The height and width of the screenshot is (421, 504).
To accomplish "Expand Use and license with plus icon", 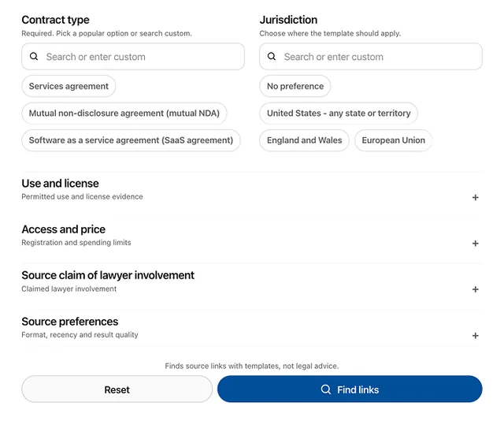I will coord(476,197).
